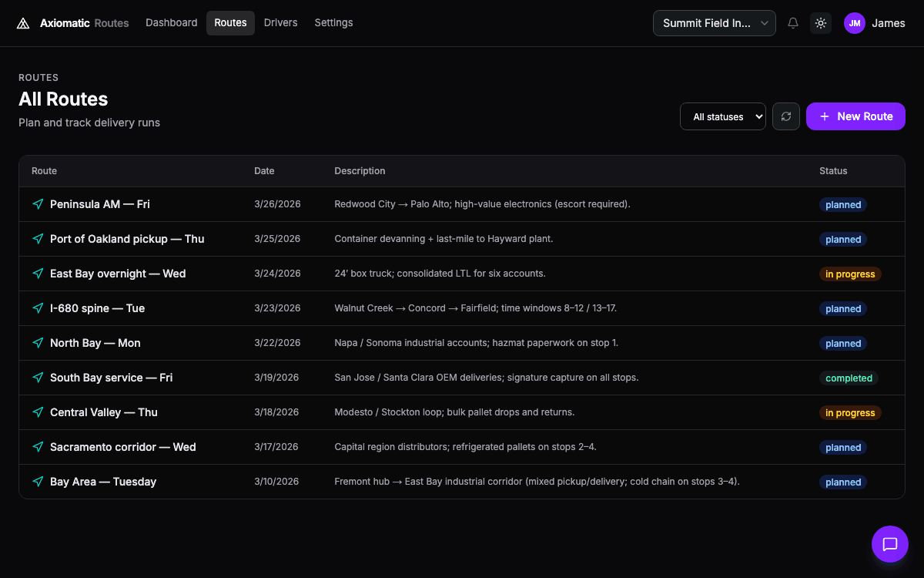Click the JM user avatar
The height and width of the screenshot is (578, 924).
[855, 23]
